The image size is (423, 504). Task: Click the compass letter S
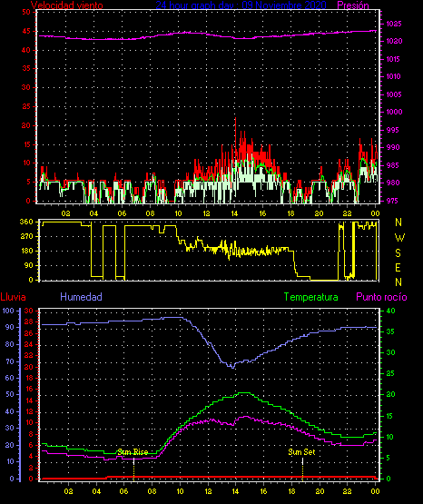point(398,253)
